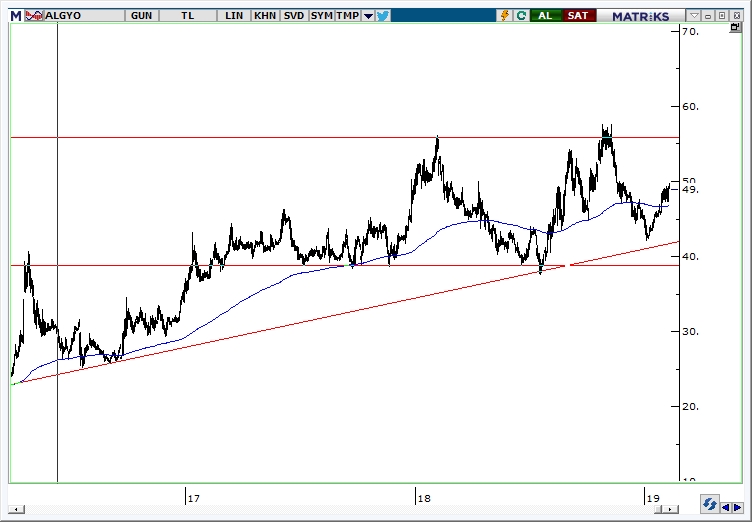
Task: Click the horizontal scrollbar thumb
Action: (660, 510)
